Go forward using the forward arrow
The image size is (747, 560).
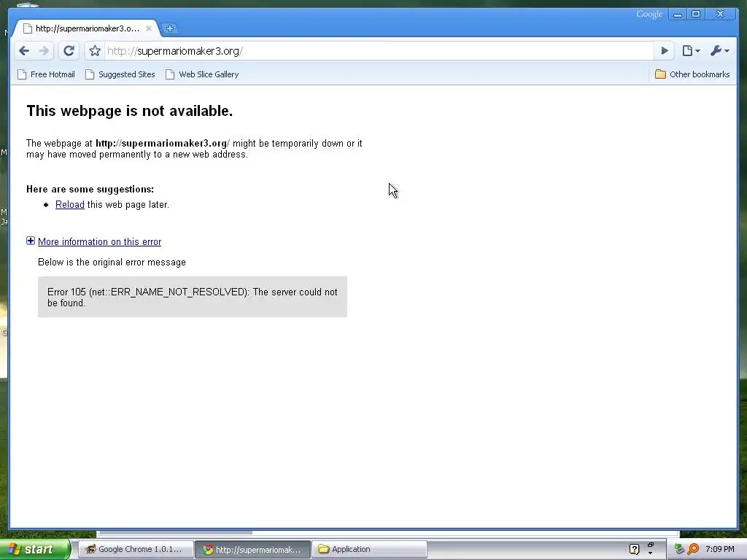(44, 51)
